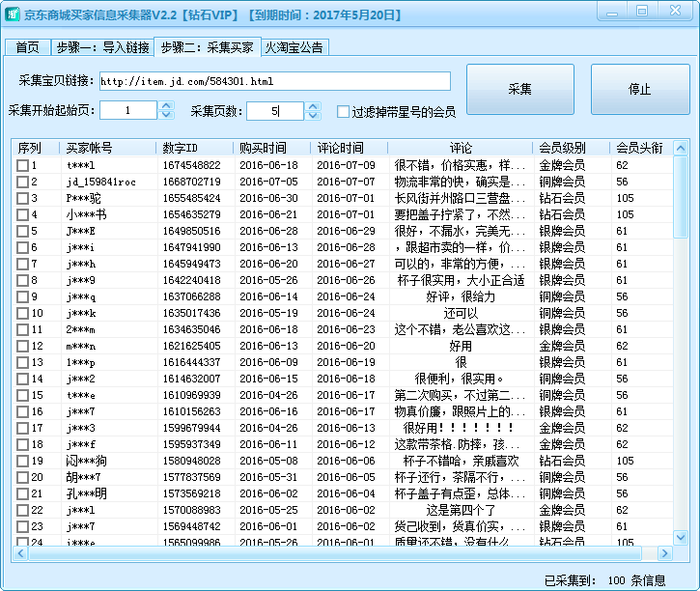700x591 pixels.
Task: Open the 火淘宝公告 tab
Action: click(294, 47)
